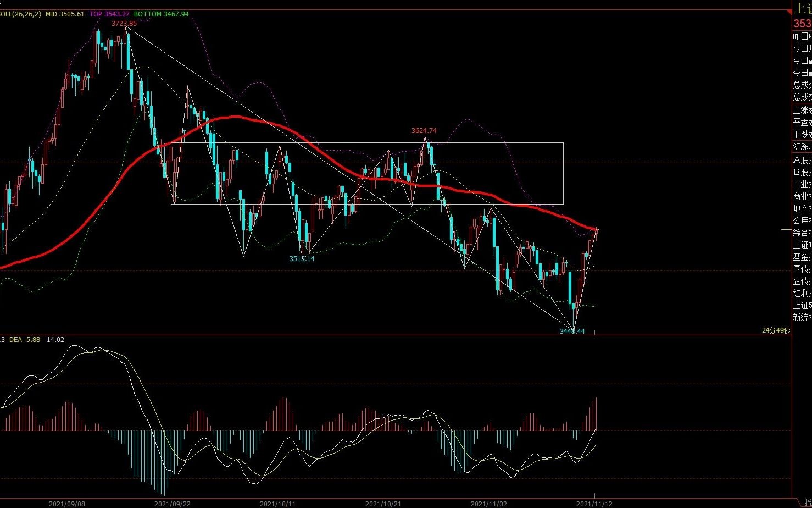Open the 企债 index entry
Image resolution: width=812 pixels, height=508 pixels.
[x=802, y=281]
